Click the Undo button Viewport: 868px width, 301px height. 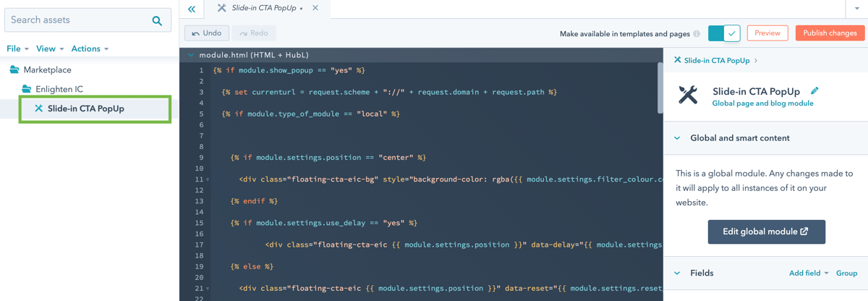tap(206, 33)
